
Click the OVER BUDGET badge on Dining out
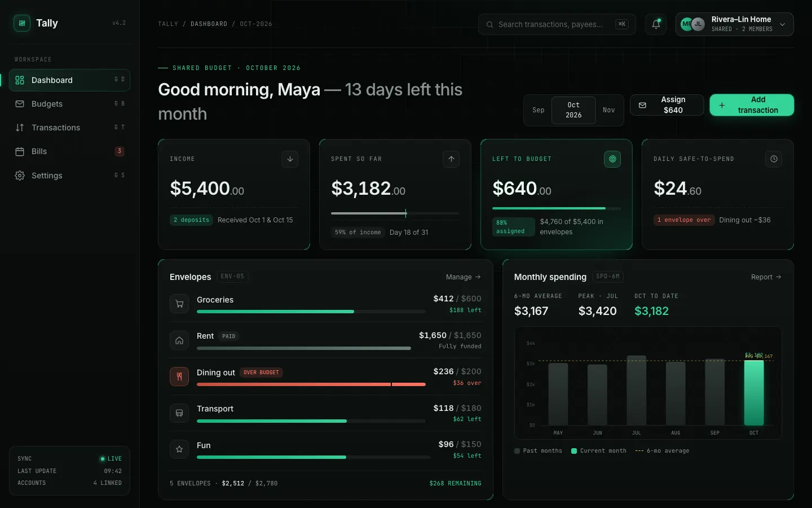click(261, 373)
